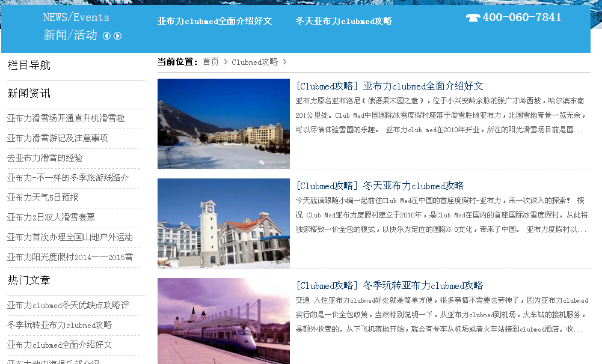Click the clock tower building thumbnail
602x364 pixels.
224,223
